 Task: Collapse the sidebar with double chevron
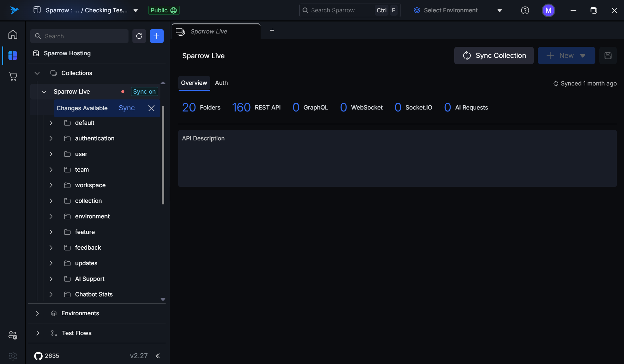click(158, 356)
